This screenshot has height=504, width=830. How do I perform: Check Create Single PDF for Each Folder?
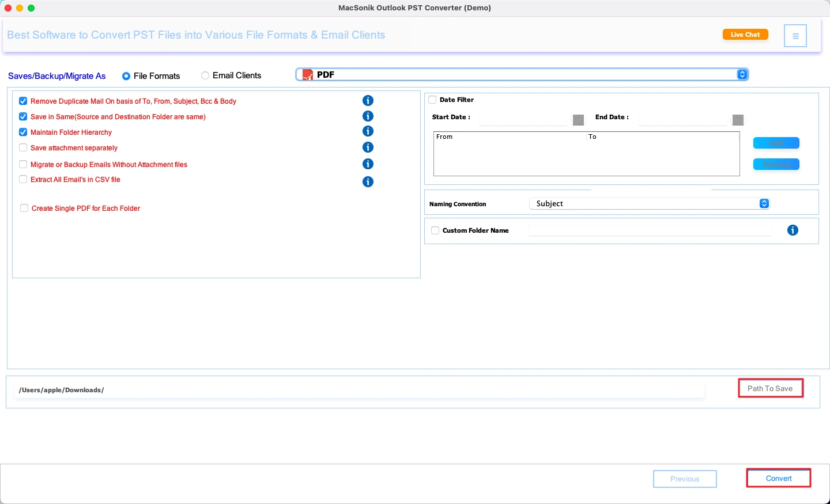click(24, 208)
